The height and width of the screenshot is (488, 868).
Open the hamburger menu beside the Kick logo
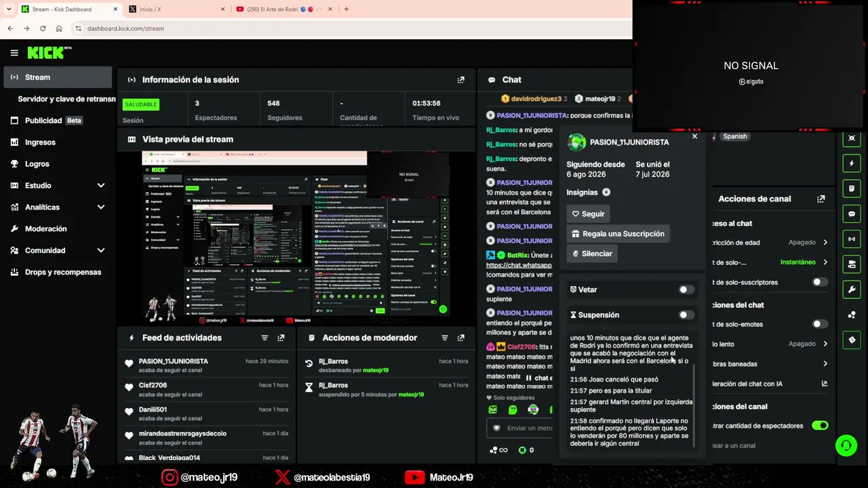tap(14, 53)
